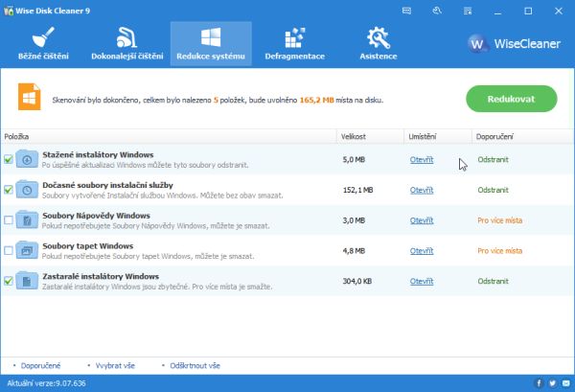Click the 304,0 KB size value
Viewport: 575px width, 392px height.
[x=357, y=281]
